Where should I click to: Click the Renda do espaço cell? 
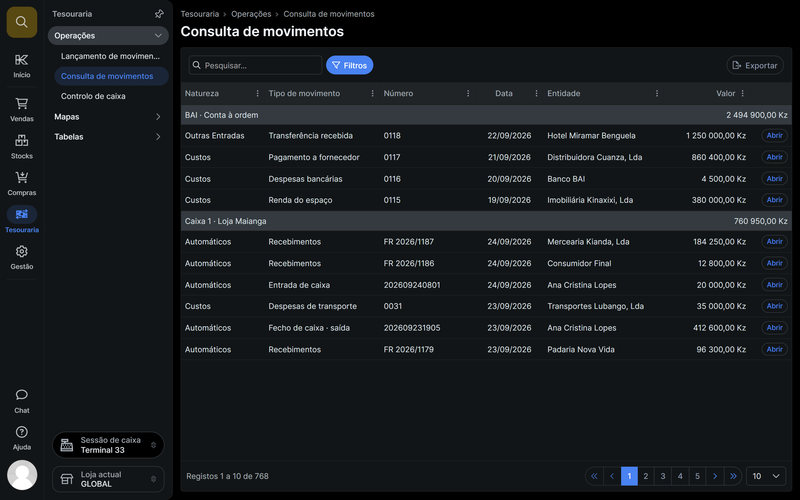[x=300, y=200]
